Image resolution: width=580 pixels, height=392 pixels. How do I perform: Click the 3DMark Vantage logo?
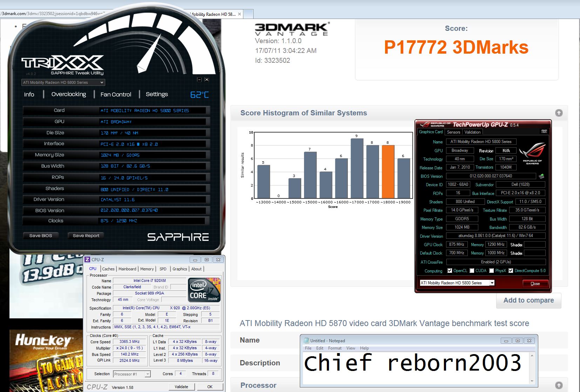click(x=292, y=29)
